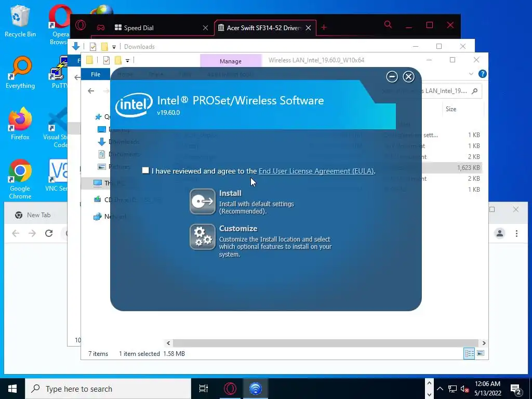
Task: Show hidden system tray icons
Action: [440, 389]
